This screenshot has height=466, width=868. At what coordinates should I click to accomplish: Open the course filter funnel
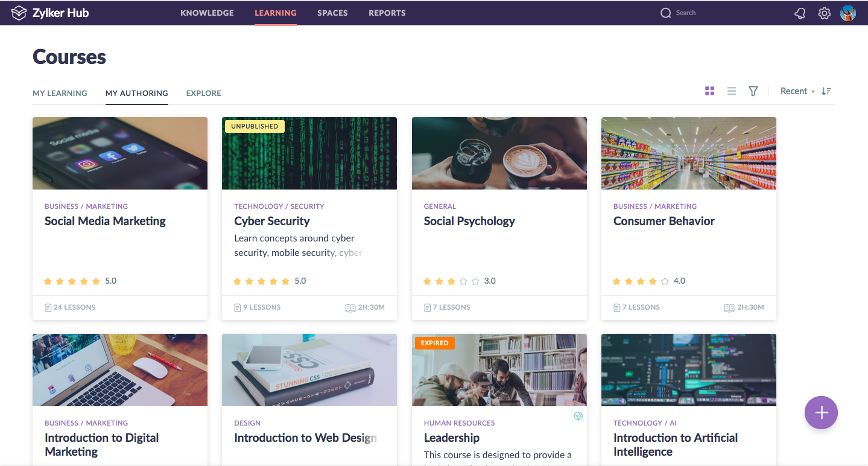[x=753, y=91]
